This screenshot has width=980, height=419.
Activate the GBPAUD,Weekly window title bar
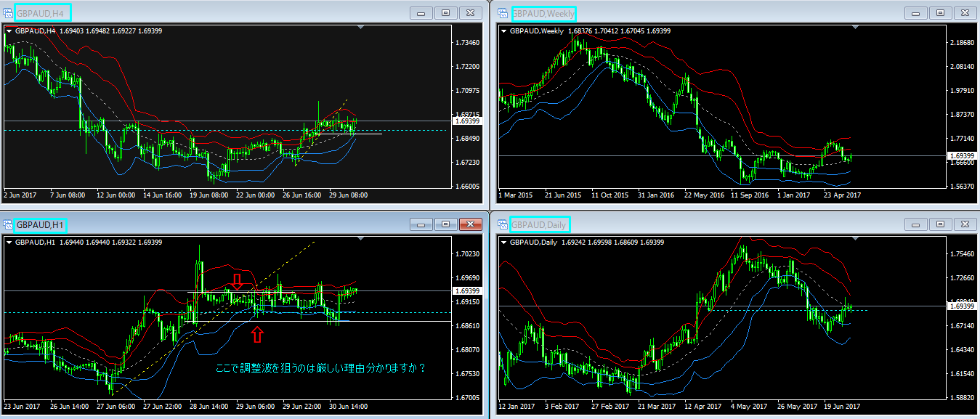point(726,13)
